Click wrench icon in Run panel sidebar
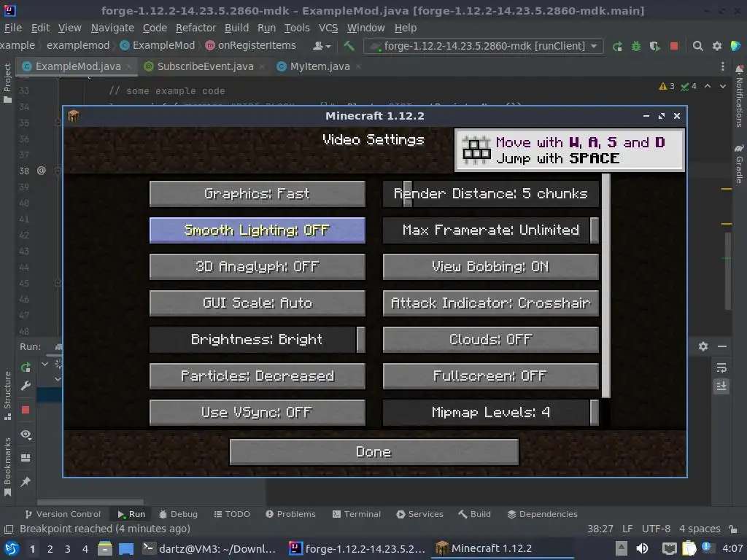The image size is (747, 560). [x=26, y=386]
